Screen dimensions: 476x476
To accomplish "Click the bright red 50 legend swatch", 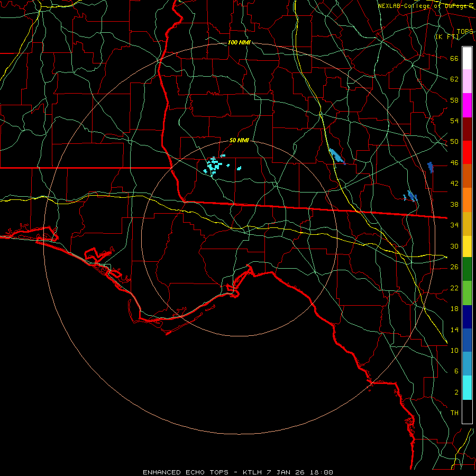I will [x=467, y=152].
